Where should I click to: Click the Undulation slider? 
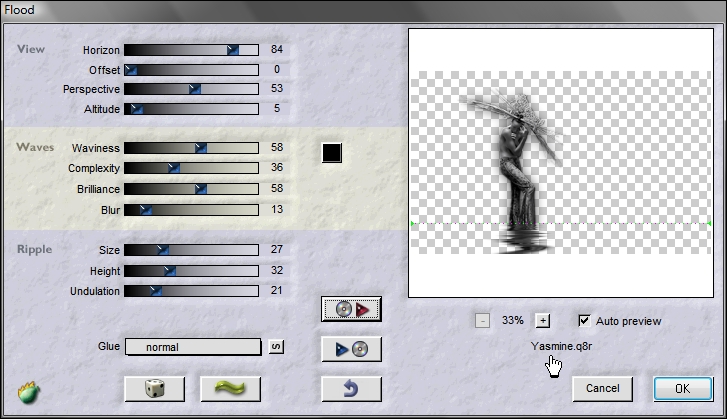tap(191, 291)
